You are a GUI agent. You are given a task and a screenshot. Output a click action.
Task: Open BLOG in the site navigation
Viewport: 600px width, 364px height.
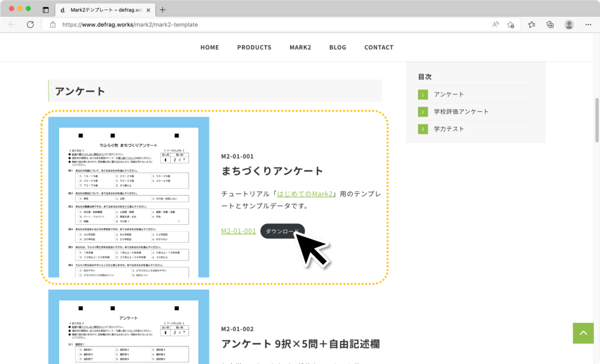(337, 47)
